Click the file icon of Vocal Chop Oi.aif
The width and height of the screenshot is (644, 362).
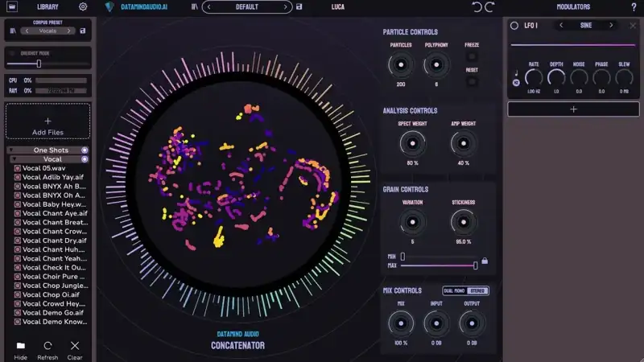(x=17, y=294)
